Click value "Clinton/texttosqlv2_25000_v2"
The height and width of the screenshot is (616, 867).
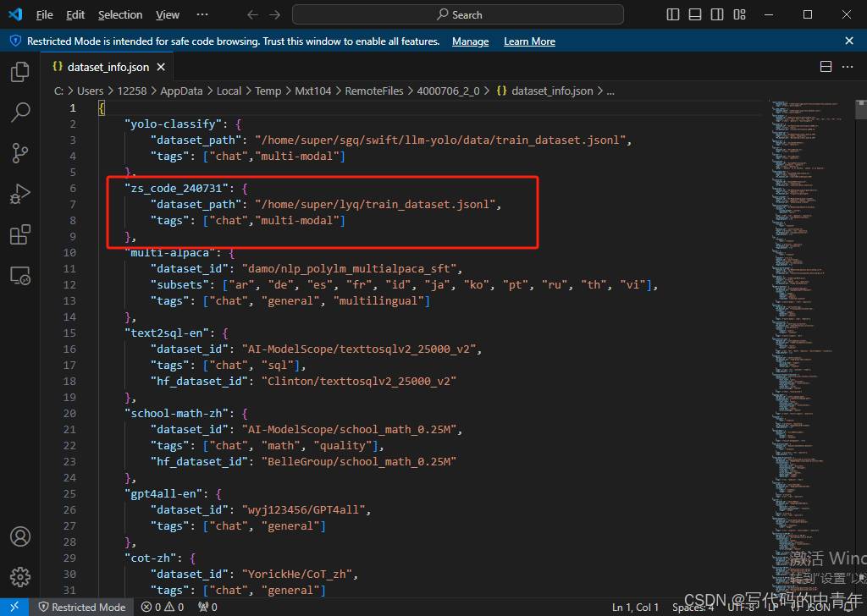tap(359, 382)
